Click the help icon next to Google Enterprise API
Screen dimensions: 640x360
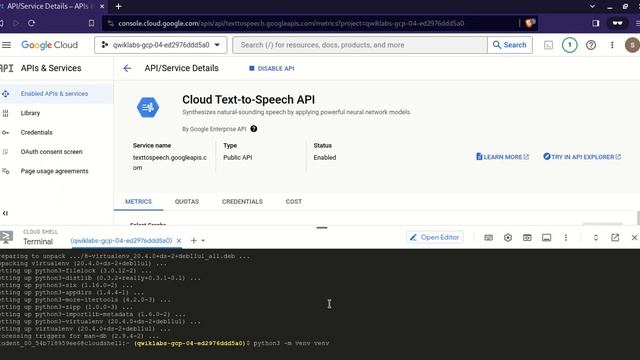coord(253,129)
